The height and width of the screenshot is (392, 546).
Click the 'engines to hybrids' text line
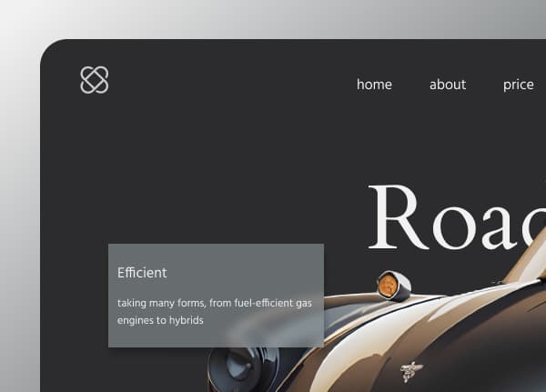[x=160, y=320]
